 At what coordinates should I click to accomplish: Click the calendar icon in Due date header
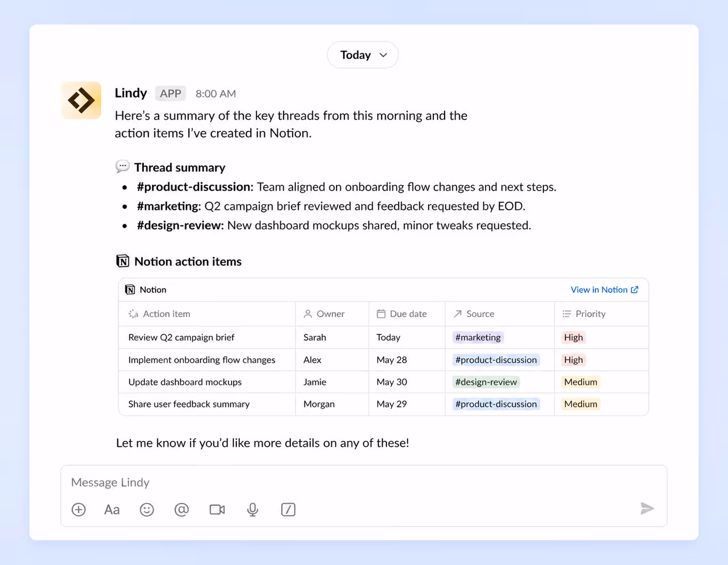381,314
